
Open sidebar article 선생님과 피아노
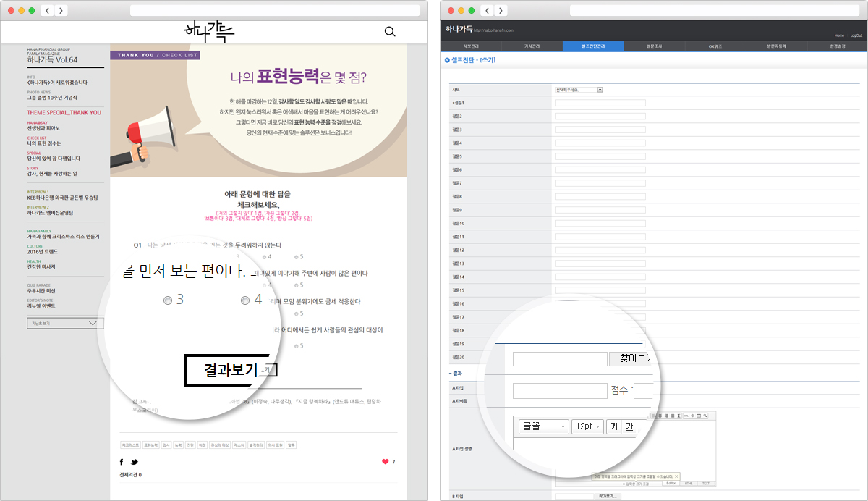point(43,127)
